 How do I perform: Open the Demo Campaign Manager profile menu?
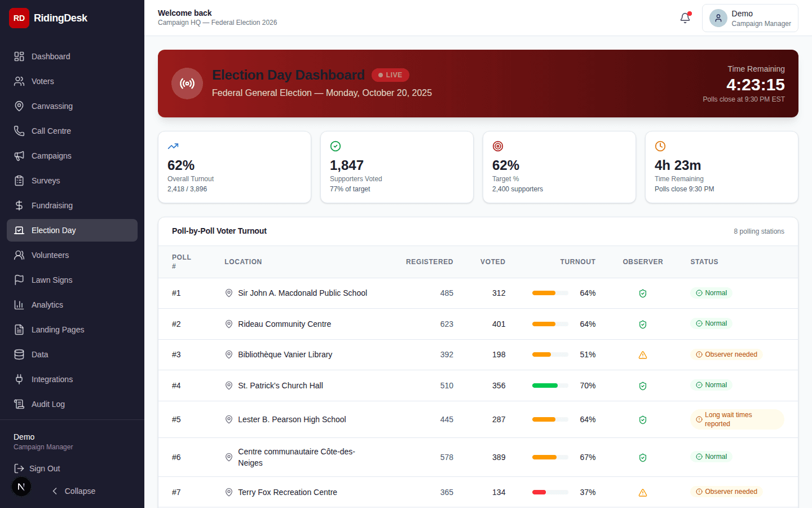749,18
